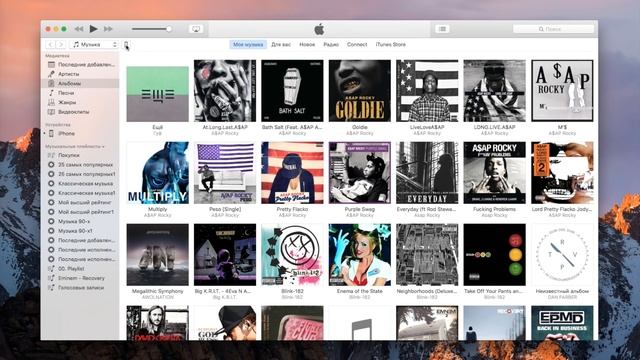The width and height of the screenshot is (640, 360).
Task: Click the playlist icon next to 00. Playlist
Action: click(51, 269)
